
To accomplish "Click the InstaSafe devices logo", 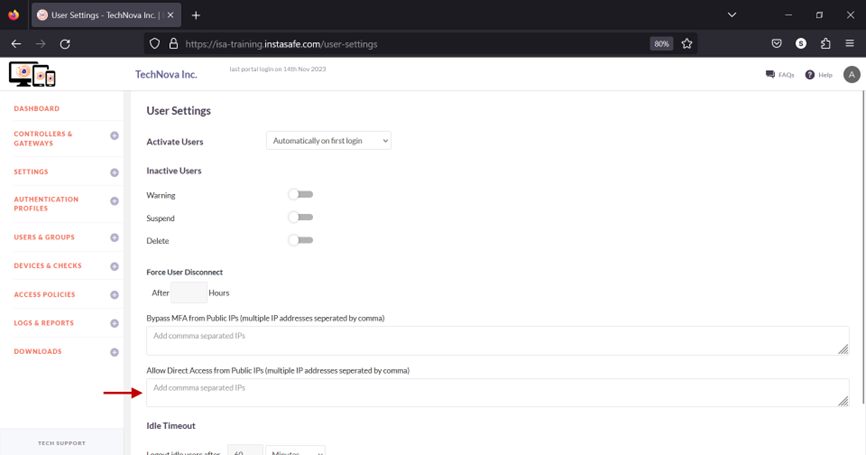I will [x=32, y=74].
